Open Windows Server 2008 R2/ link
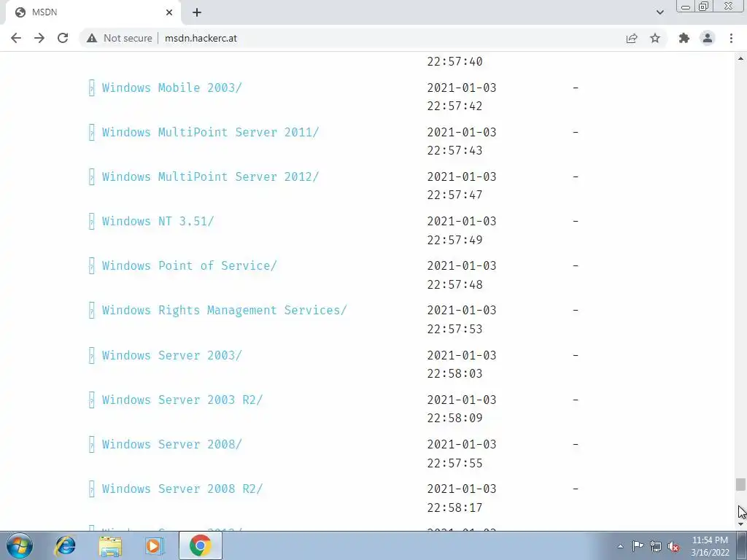 [182, 489]
